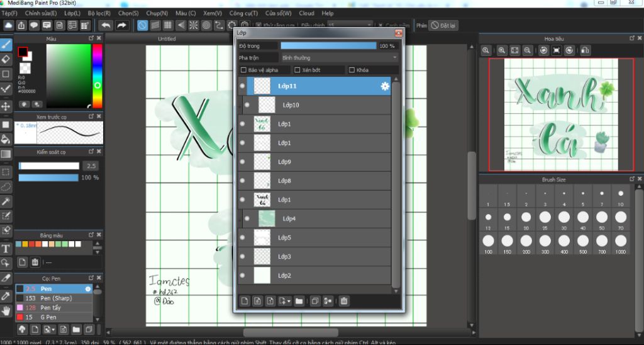Click the rainbow hue bar
This screenshot has height=345, width=644.
click(x=97, y=76)
